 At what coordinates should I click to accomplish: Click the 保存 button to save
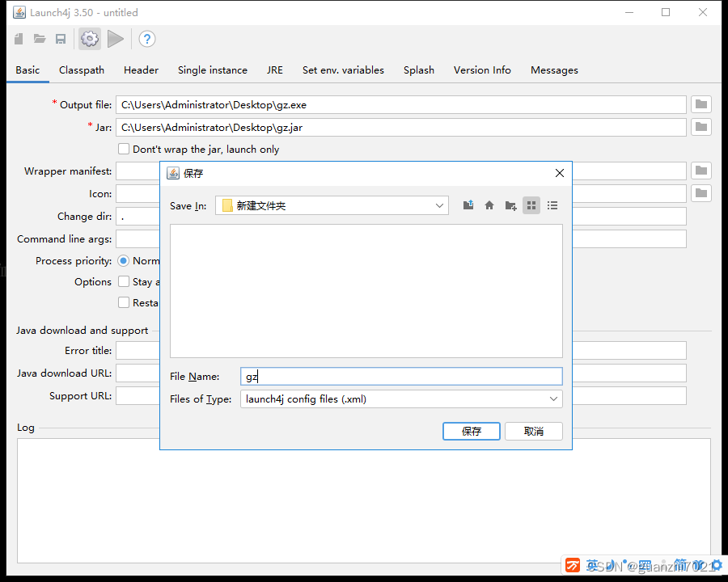(471, 431)
